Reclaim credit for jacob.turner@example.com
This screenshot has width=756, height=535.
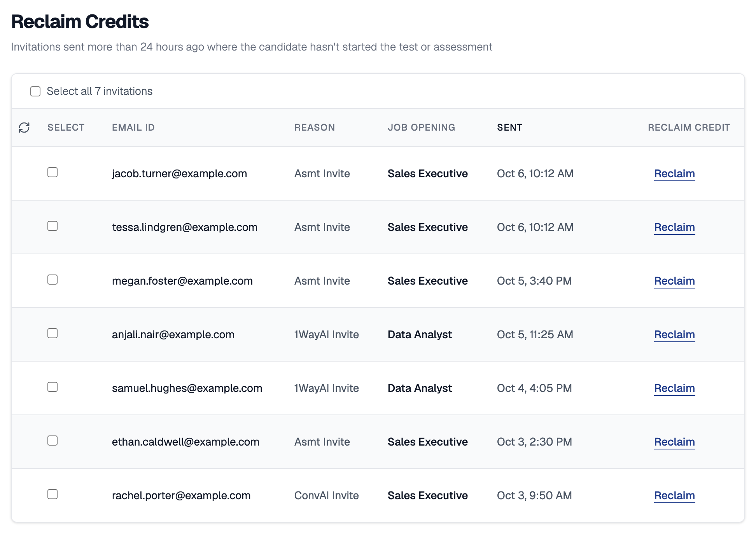pos(674,173)
